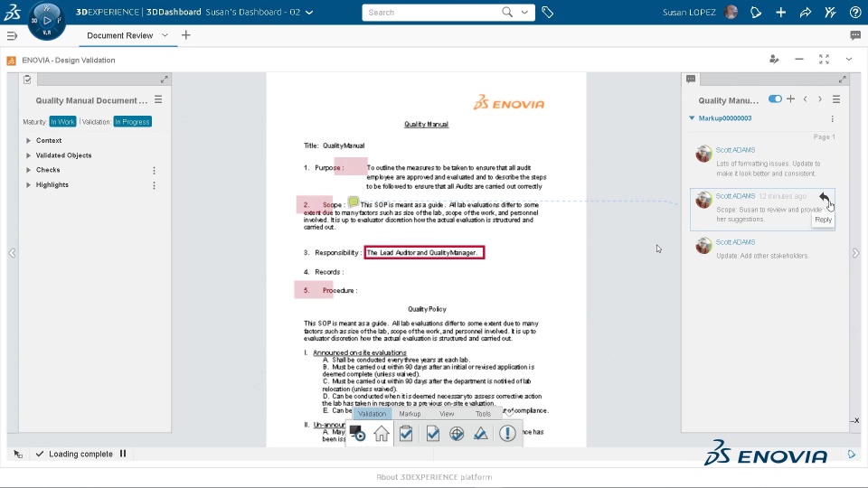Click About 3DEXPERIENCE platform link
This screenshot has width=868, height=488.
pyautogui.click(x=434, y=477)
